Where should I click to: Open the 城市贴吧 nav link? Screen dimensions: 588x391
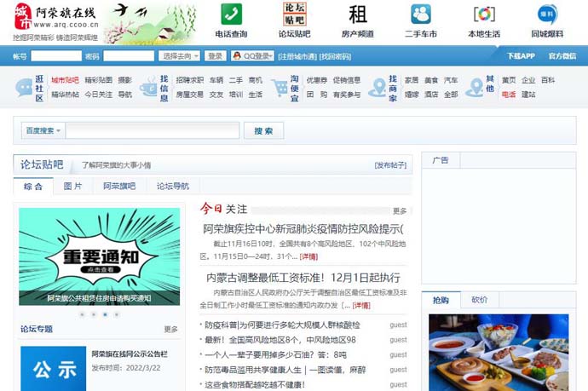pyautogui.click(x=65, y=80)
